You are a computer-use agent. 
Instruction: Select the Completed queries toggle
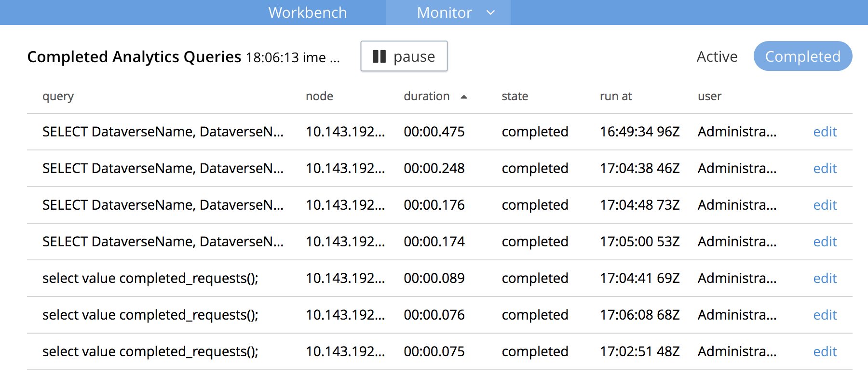click(802, 56)
